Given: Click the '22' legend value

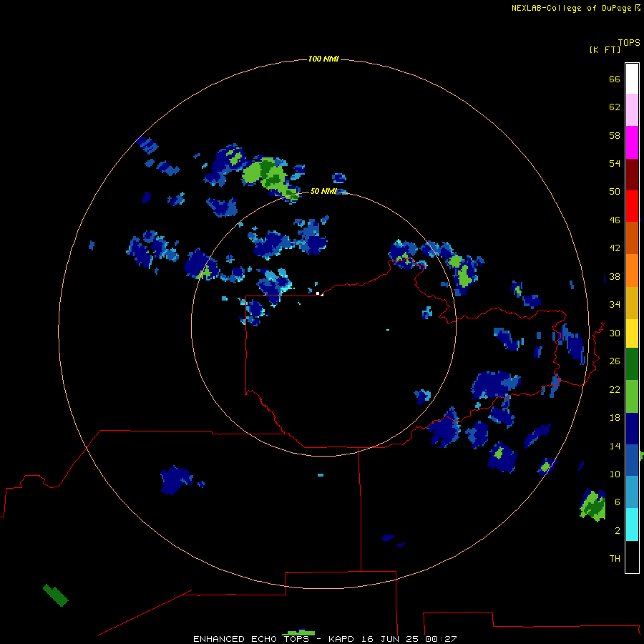Looking at the screenshot, I should [615, 390].
